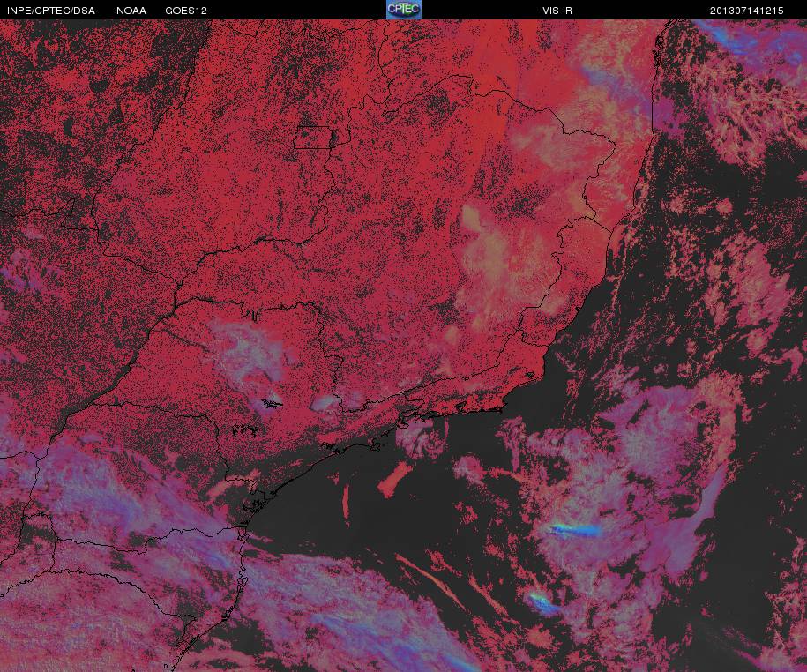Select the NOAA label in header

tap(131, 11)
